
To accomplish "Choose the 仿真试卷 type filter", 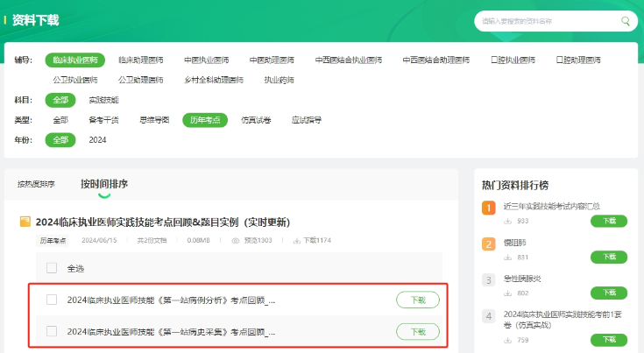I will [x=256, y=120].
